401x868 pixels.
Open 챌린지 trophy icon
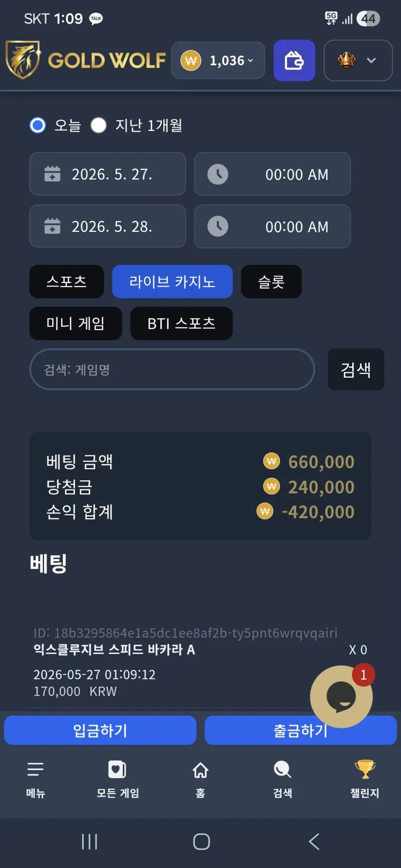click(365, 770)
